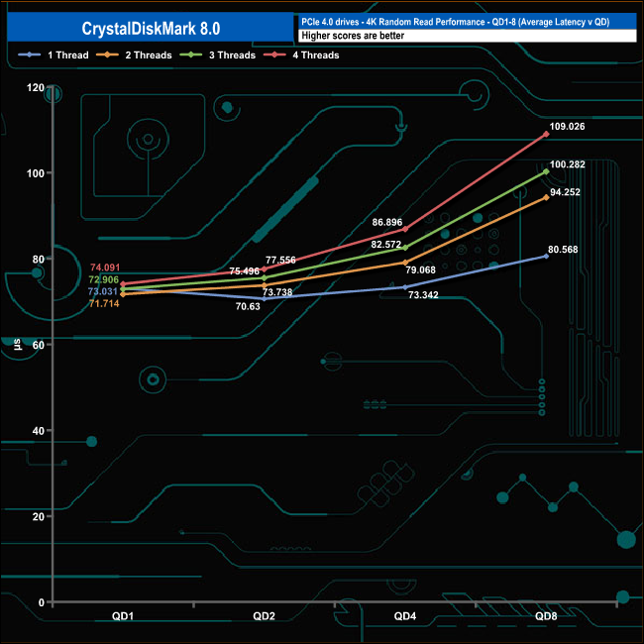Screen dimensions: 644x644
Task: Click the 77.556 data label
Action: (280, 260)
